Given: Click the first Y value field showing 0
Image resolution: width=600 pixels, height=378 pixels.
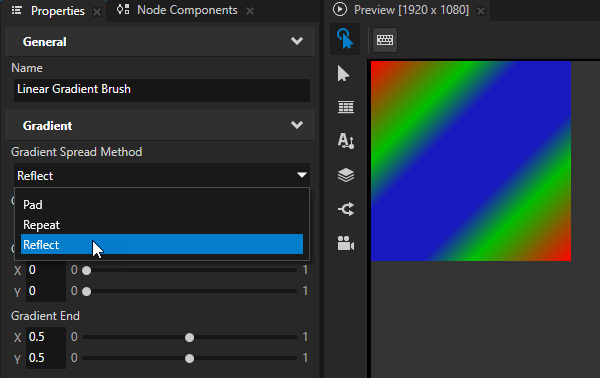Looking at the screenshot, I should tap(46, 291).
